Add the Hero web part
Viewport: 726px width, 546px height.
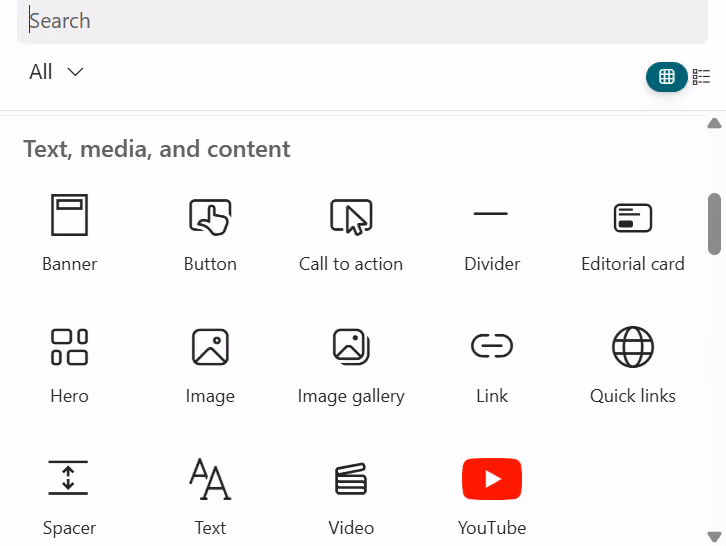[x=69, y=366]
